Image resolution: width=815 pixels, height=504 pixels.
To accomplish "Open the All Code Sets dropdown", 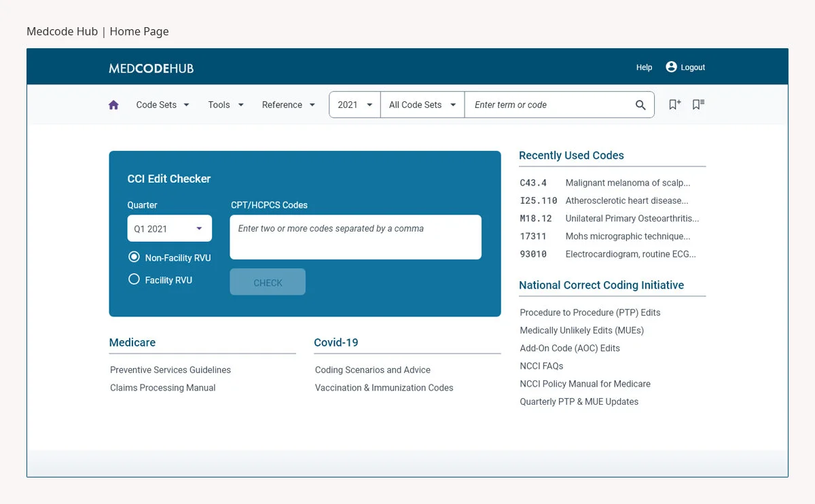I will pyautogui.click(x=422, y=105).
